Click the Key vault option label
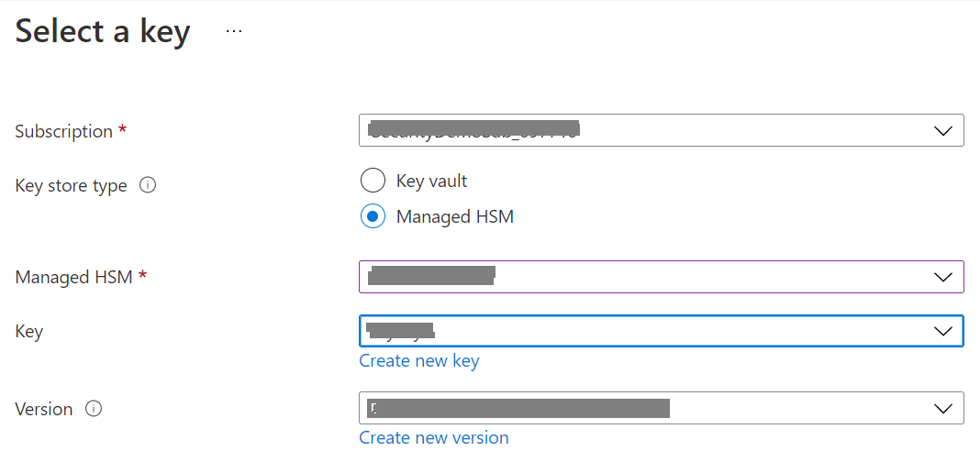This screenshot has width=980, height=462. point(431,181)
